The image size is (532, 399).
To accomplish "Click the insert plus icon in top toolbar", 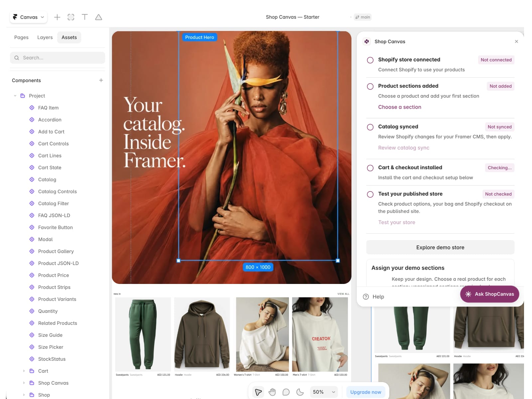I will tap(57, 17).
